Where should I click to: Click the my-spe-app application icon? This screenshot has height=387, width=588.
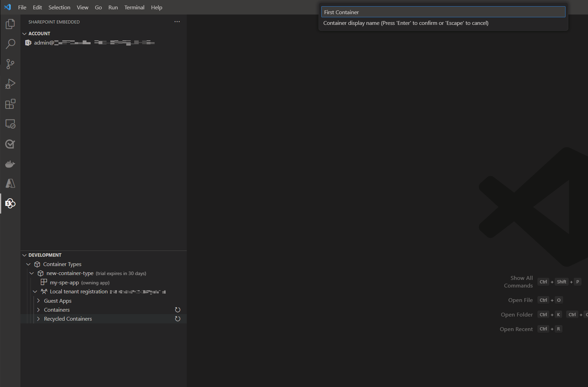(44, 282)
